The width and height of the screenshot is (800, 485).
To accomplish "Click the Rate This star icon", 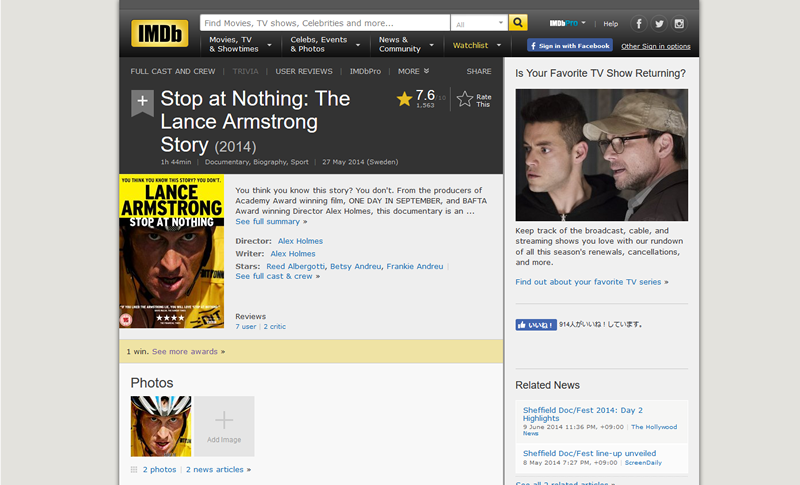I will point(465,99).
